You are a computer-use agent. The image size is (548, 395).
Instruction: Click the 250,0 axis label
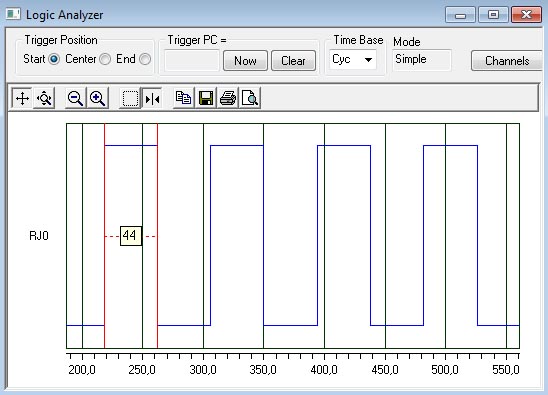coord(142,370)
